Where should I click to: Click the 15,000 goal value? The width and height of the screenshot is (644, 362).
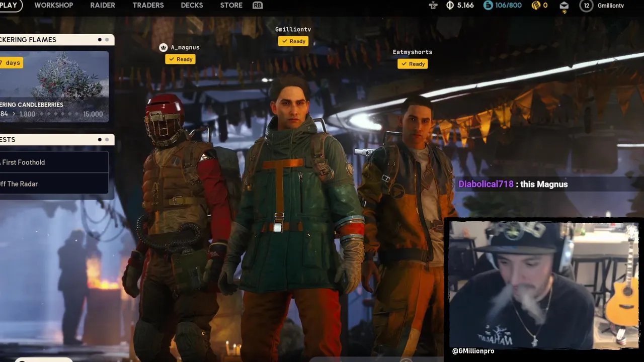pyautogui.click(x=93, y=114)
